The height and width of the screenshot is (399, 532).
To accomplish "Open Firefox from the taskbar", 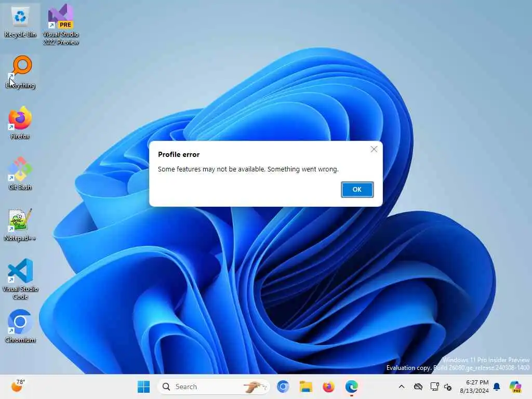I will [x=328, y=387].
